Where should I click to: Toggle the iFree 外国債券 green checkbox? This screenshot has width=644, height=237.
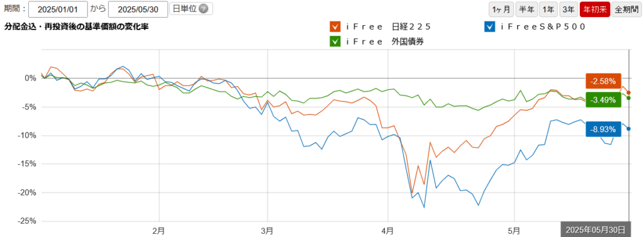pos(335,41)
